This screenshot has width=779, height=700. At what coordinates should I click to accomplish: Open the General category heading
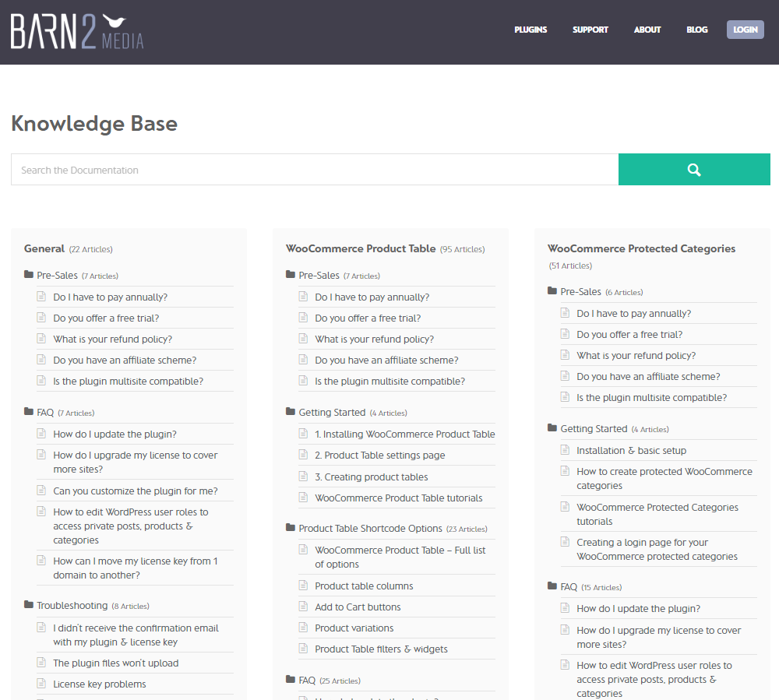pyautogui.click(x=44, y=248)
